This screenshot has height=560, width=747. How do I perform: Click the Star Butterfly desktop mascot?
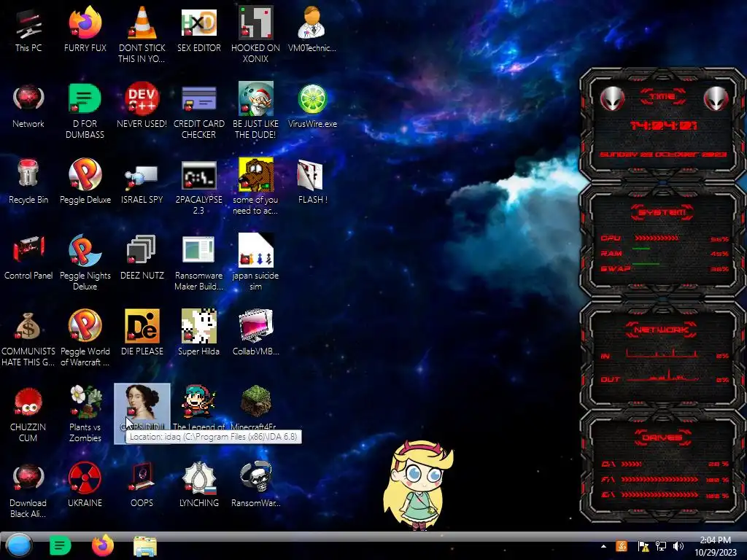click(x=418, y=485)
